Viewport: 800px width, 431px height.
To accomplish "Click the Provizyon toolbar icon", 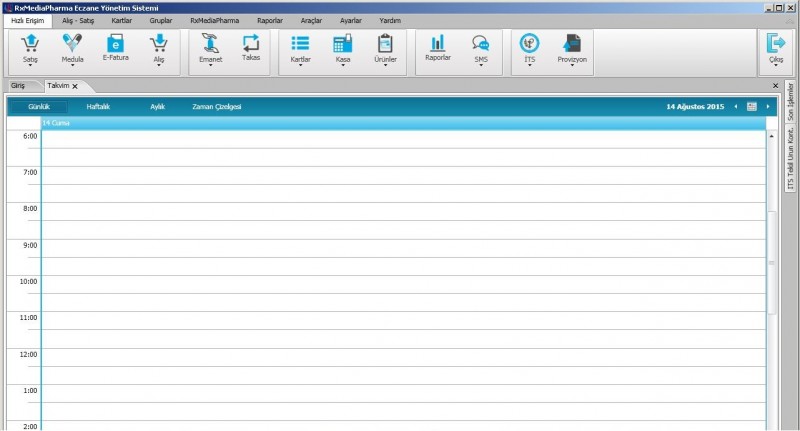I will (x=571, y=43).
